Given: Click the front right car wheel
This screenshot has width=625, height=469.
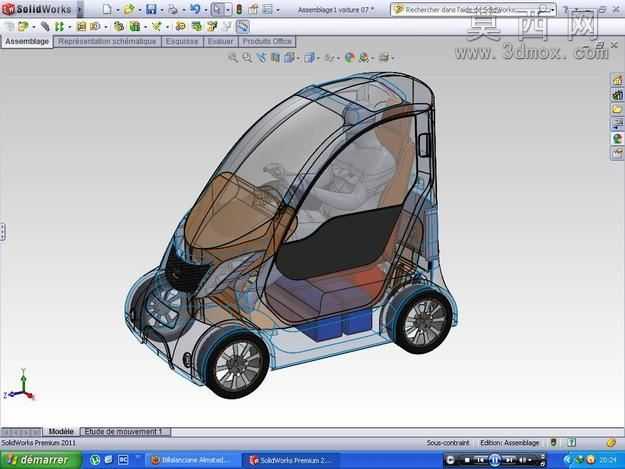Looking at the screenshot, I should pos(238,367).
